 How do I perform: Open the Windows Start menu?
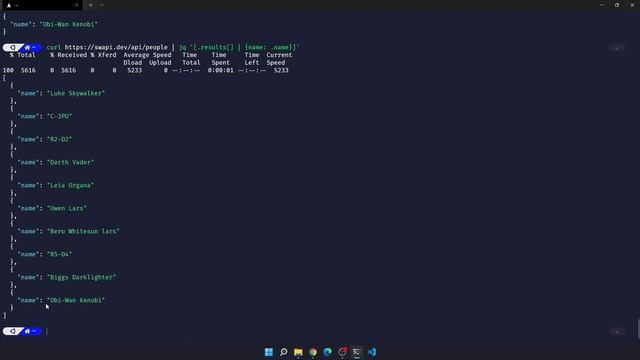click(x=269, y=352)
